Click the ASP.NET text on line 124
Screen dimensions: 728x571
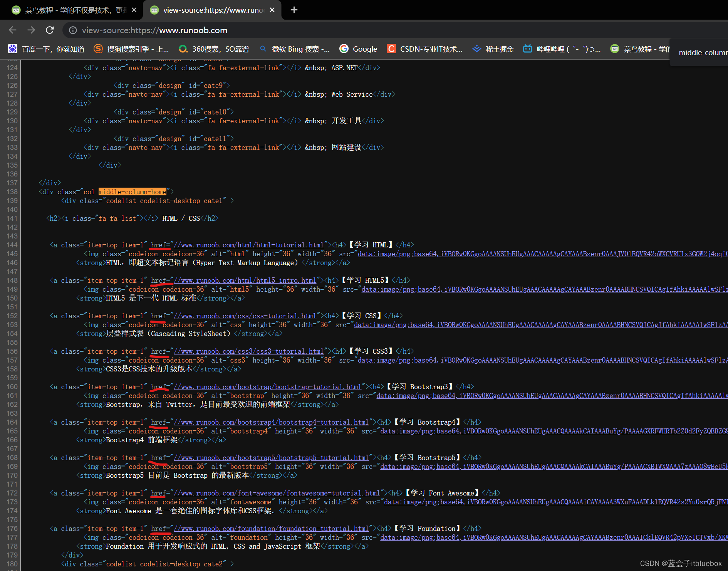[x=344, y=68]
